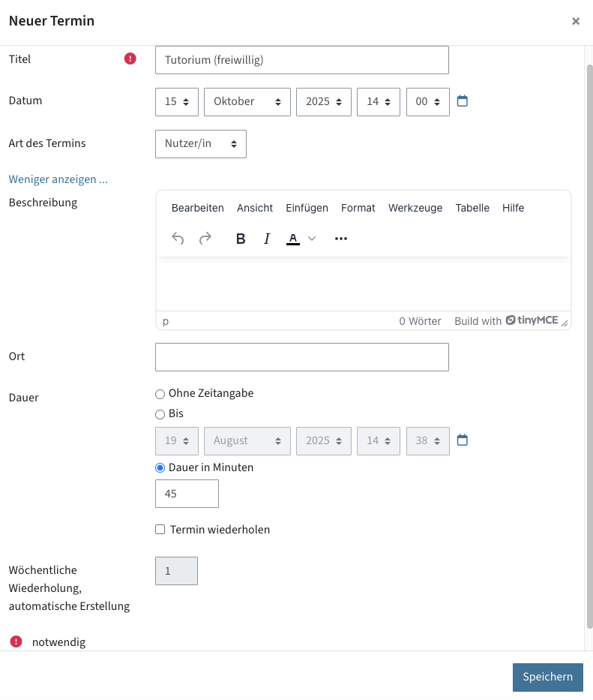Click into the Ort input field
This screenshot has width=593, height=700.
click(x=302, y=357)
